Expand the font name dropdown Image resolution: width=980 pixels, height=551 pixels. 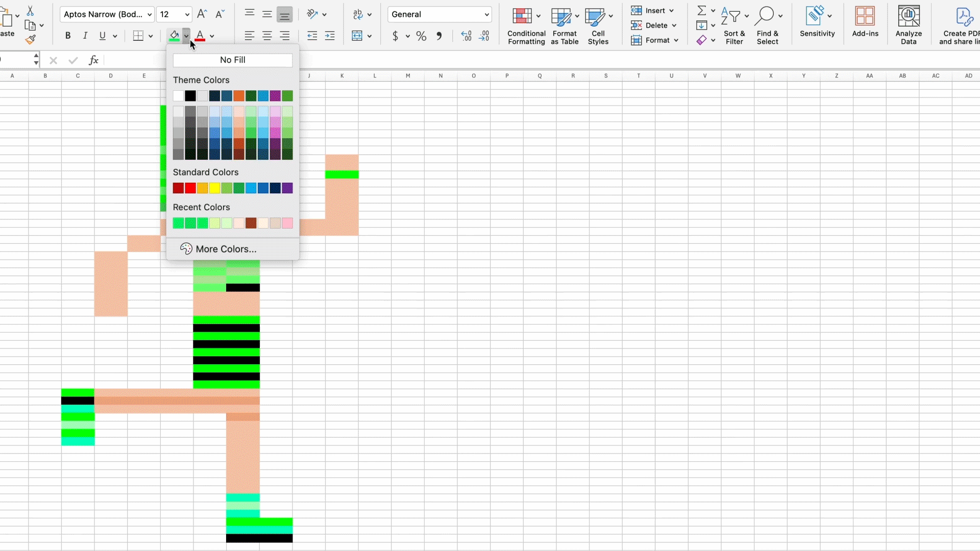pyautogui.click(x=149, y=14)
